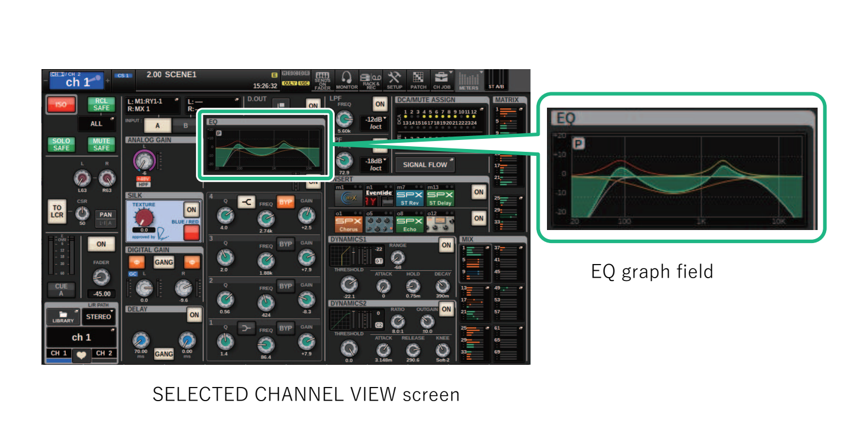Click the CH JOB briefcase icon
The width and height of the screenshot is (868, 434).
click(442, 79)
